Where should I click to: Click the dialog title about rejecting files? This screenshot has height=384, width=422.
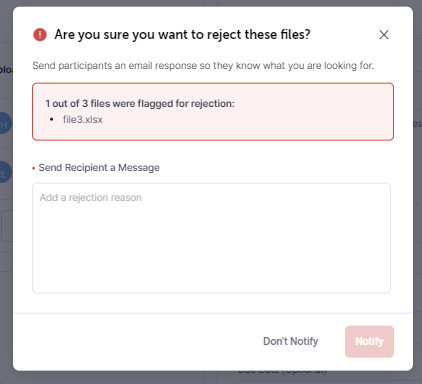182,35
